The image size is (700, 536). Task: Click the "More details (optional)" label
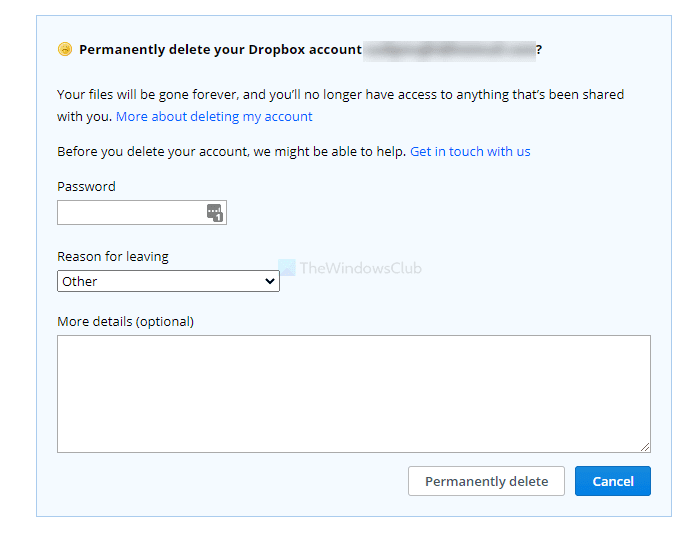click(125, 322)
